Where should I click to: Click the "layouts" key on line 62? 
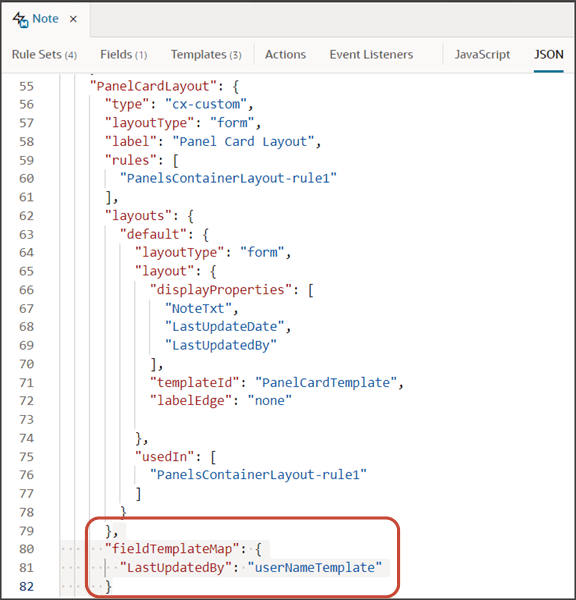(x=138, y=216)
